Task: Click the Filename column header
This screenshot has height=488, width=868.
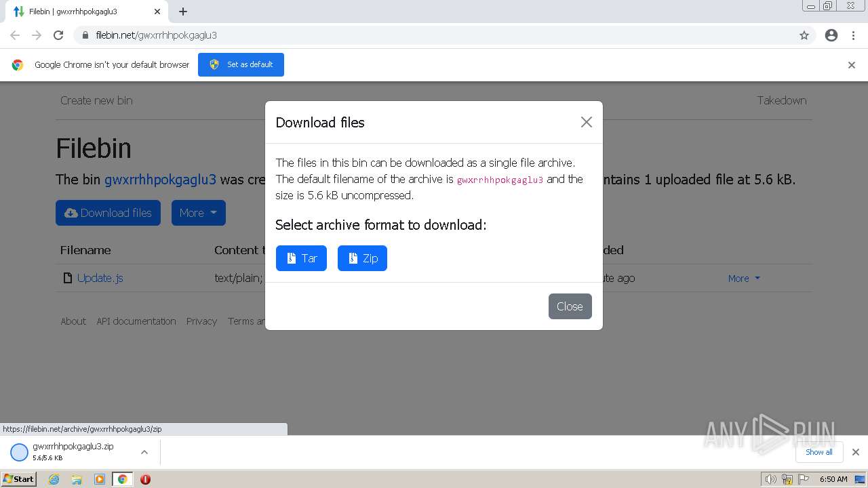Action: (85, 250)
